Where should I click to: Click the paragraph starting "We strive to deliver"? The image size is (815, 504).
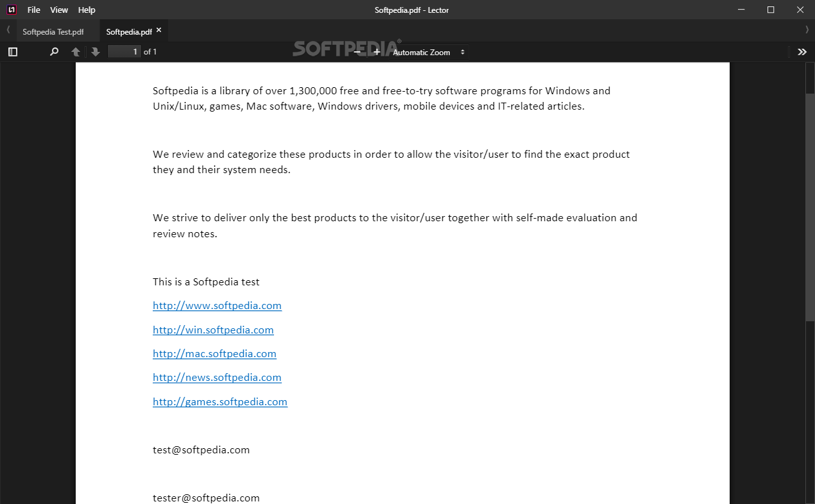[x=395, y=226]
